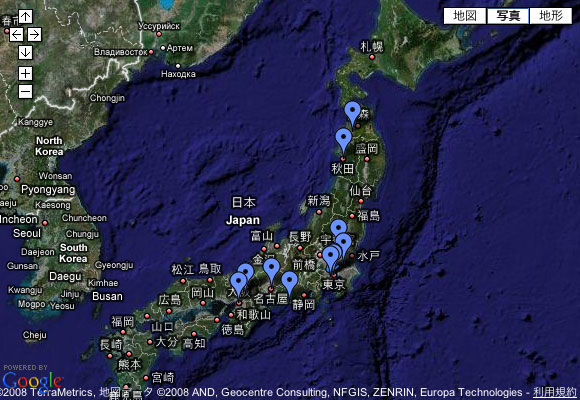Click the Google logo
This screenshot has width=580, height=400.
pyautogui.click(x=32, y=380)
